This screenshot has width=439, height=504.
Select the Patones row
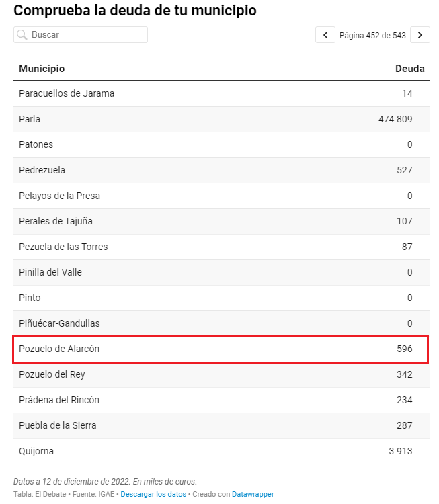[x=222, y=144]
